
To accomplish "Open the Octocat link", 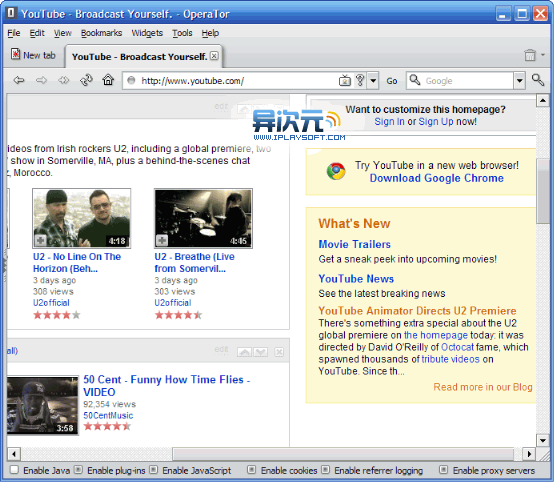I will (457, 347).
